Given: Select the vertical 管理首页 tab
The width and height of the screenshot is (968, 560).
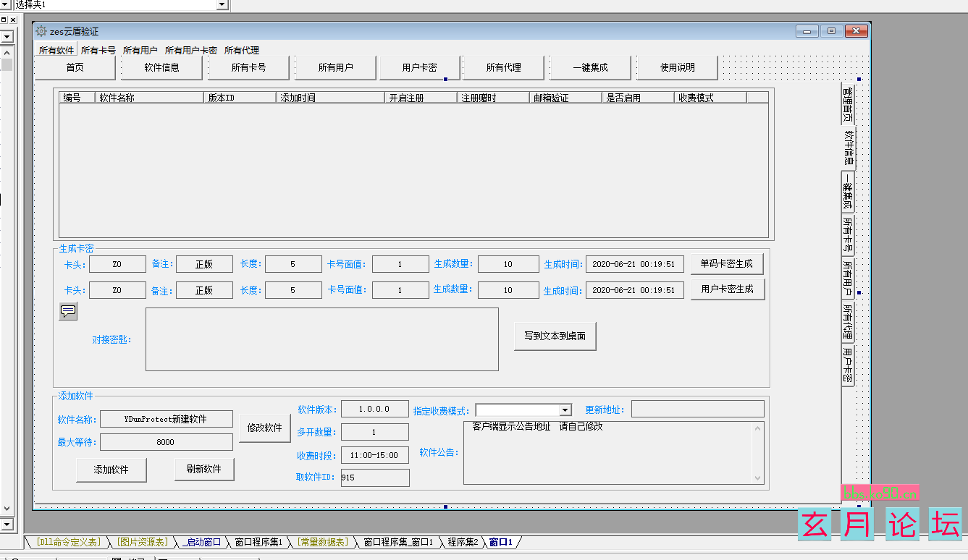Looking at the screenshot, I should point(848,104).
